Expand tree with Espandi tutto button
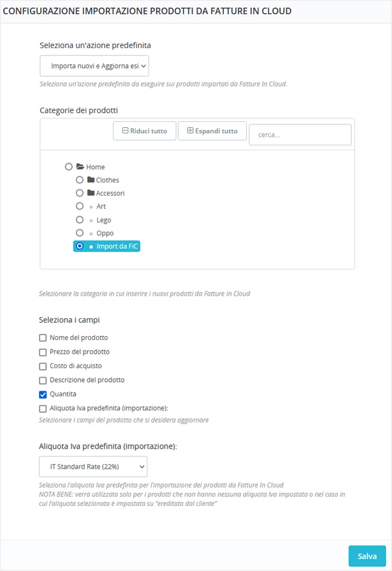This screenshot has height=571, width=392. (212, 131)
